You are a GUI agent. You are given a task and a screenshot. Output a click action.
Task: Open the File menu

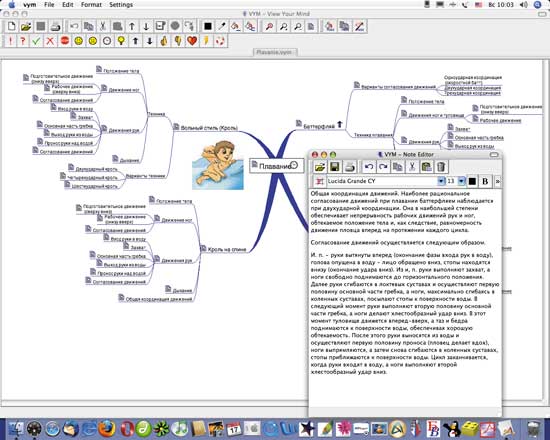(49, 5)
